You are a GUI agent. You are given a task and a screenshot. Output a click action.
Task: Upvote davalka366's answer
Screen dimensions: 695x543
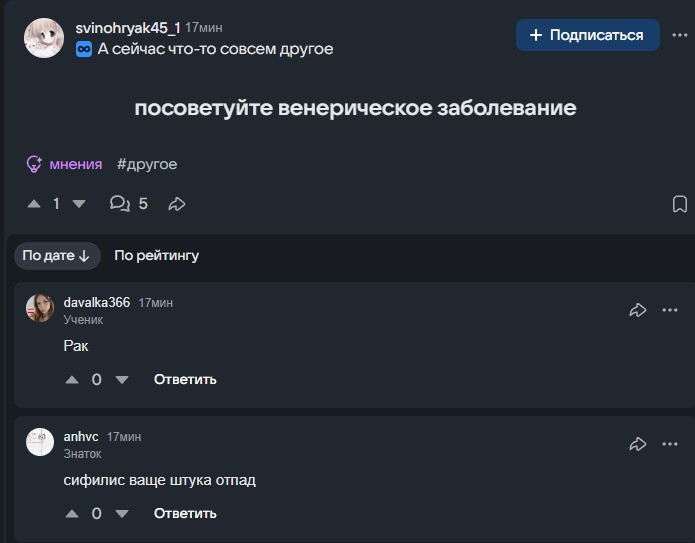pos(72,380)
